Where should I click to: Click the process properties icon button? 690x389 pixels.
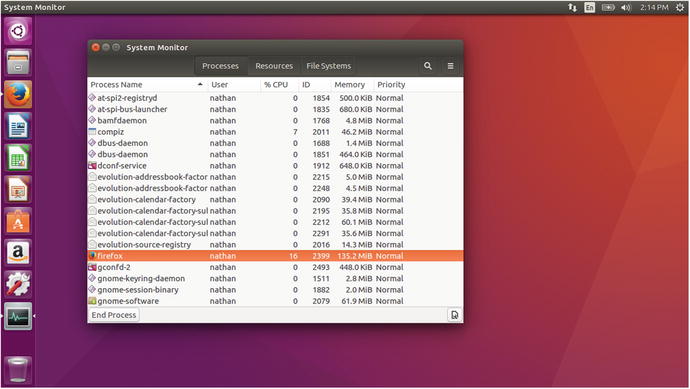tap(455, 315)
